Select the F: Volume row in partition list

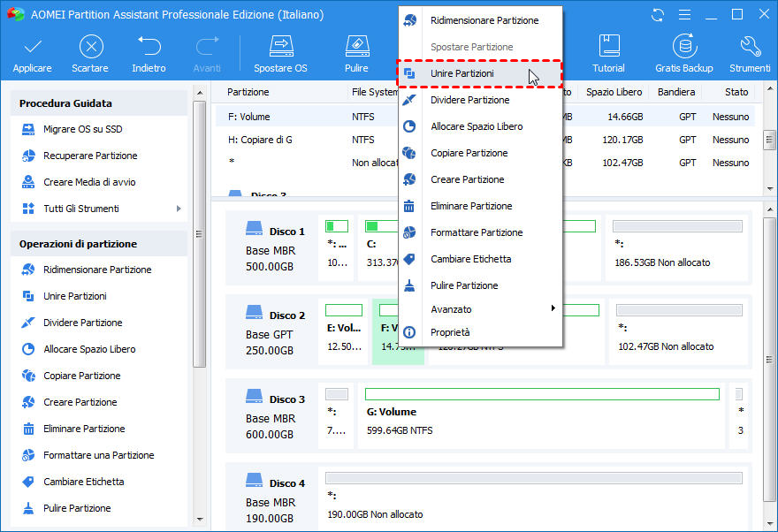(x=484, y=117)
